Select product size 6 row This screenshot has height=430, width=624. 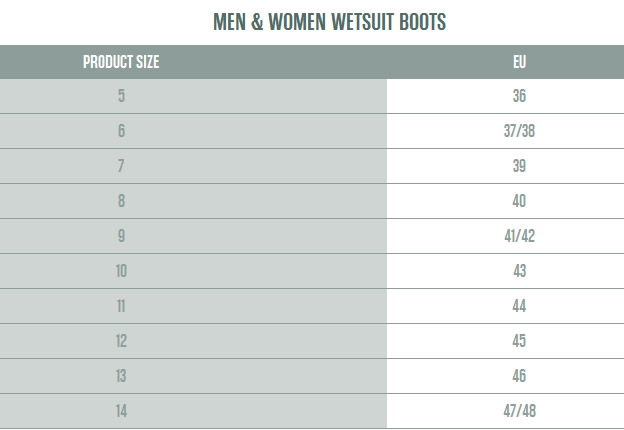tap(312, 131)
